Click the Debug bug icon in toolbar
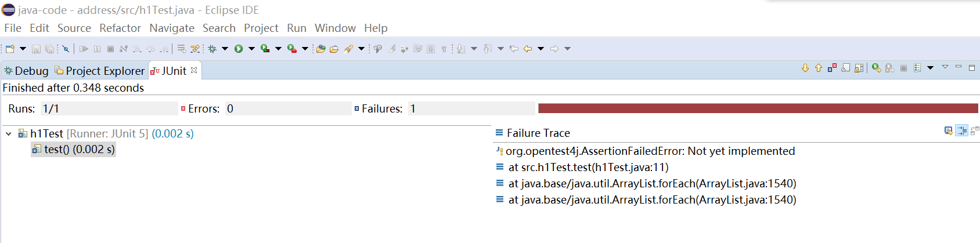980x243 pixels. (212, 49)
